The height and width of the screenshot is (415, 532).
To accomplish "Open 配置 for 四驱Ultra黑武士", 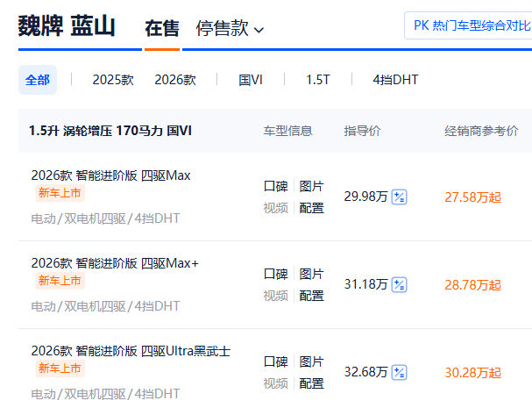I will click(x=311, y=383).
